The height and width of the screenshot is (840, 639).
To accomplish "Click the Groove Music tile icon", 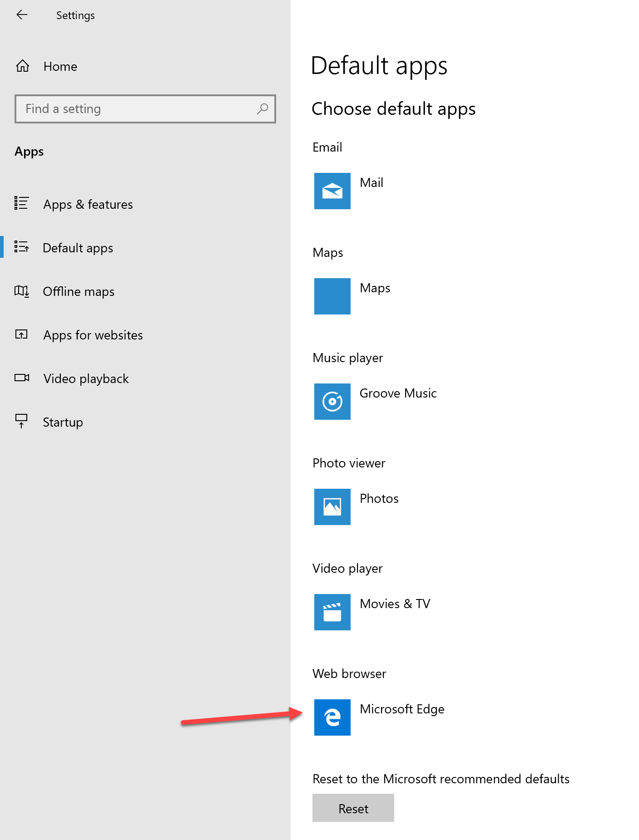I will (332, 402).
